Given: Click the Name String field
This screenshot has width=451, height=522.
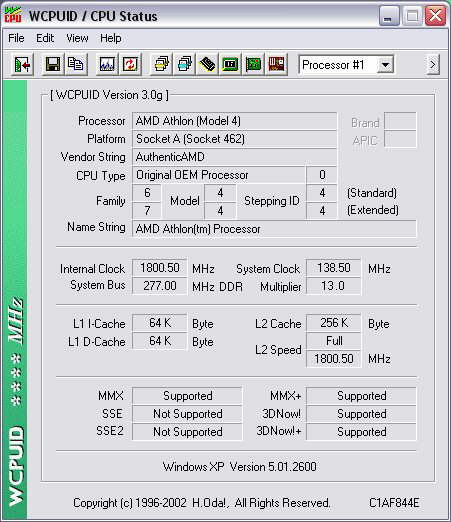Looking at the screenshot, I should (274, 229).
